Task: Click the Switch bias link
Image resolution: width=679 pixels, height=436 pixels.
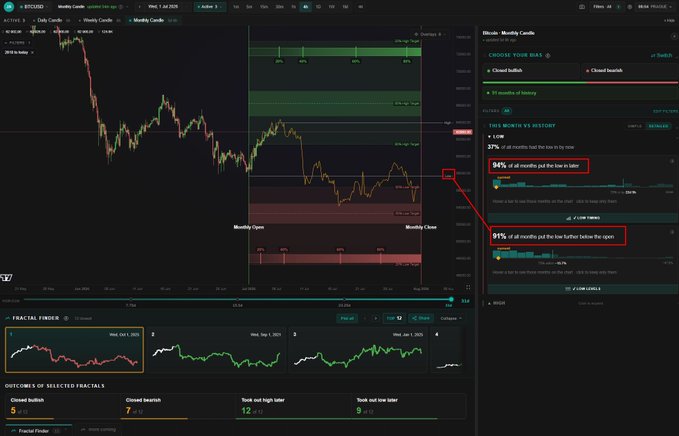Action: (x=662, y=55)
